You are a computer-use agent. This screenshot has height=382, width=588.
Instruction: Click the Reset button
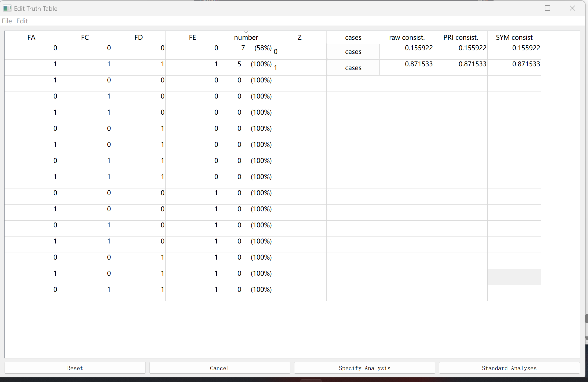pos(75,368)
